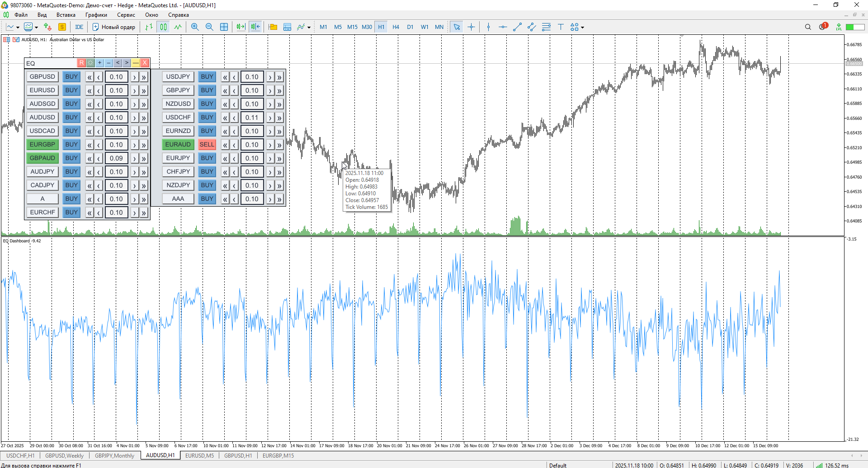
Task: Select the text label drawing tool
Action: (x=561, y=27)
